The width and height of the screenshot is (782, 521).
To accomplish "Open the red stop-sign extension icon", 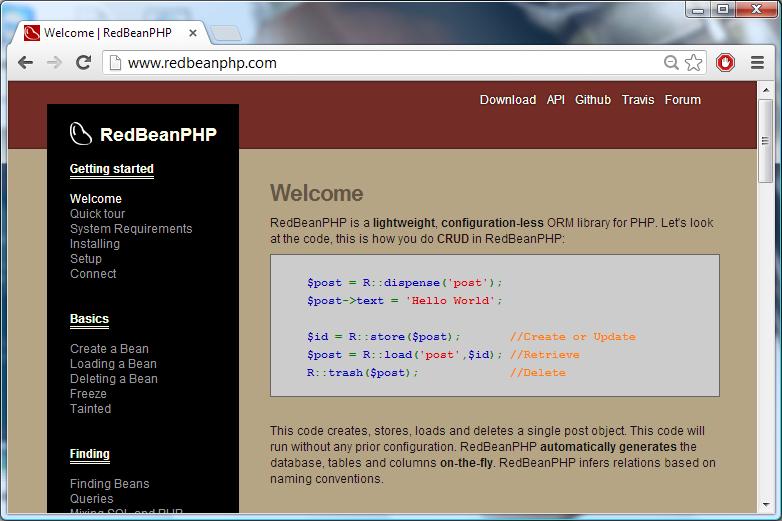I will [725, 63].
